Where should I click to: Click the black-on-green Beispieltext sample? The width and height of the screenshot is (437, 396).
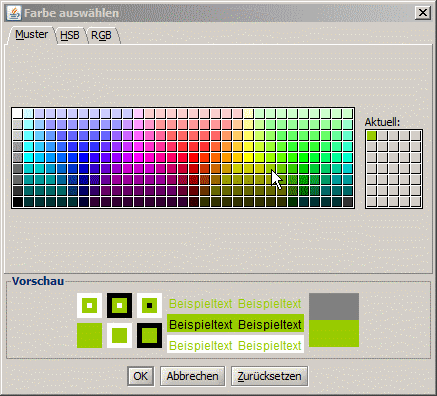point(235,324)
